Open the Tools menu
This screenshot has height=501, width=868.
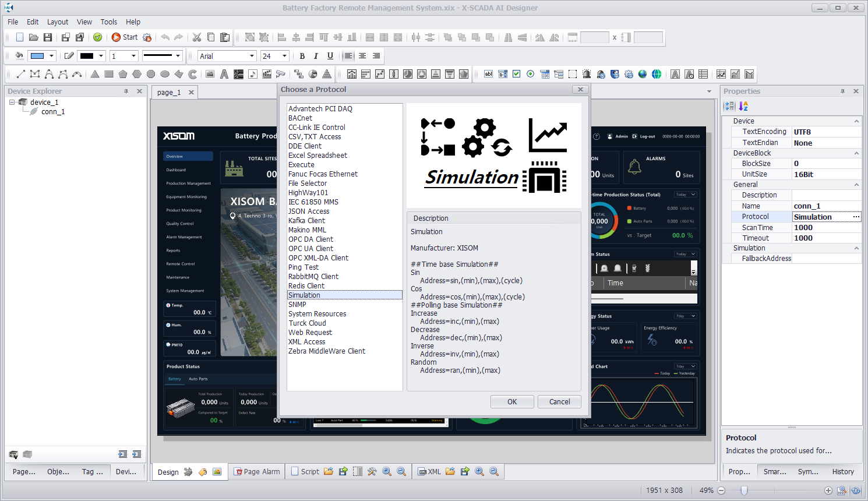click(x=108, y=22)
